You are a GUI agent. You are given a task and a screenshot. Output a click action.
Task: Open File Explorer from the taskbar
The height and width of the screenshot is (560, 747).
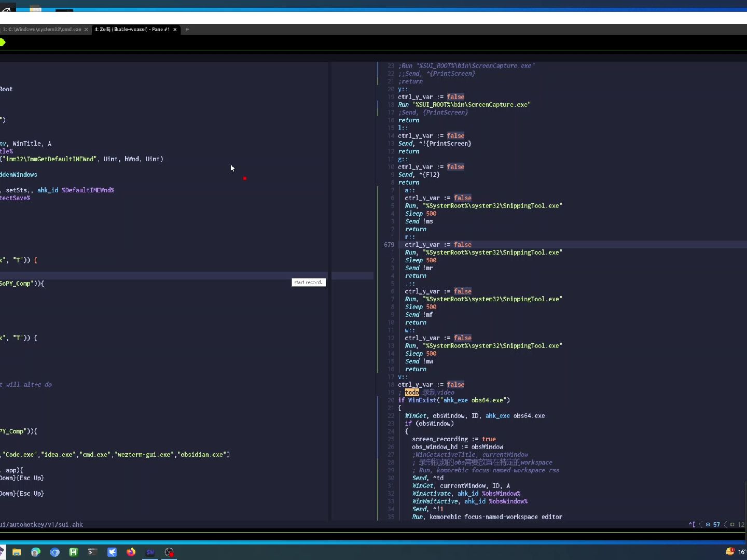(17, 552)
